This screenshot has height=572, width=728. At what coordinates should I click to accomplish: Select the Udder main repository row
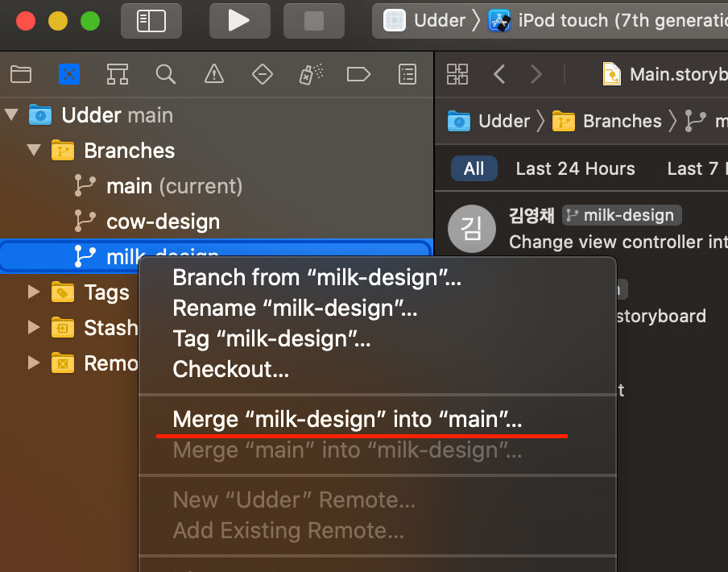[x=217, y=115]
